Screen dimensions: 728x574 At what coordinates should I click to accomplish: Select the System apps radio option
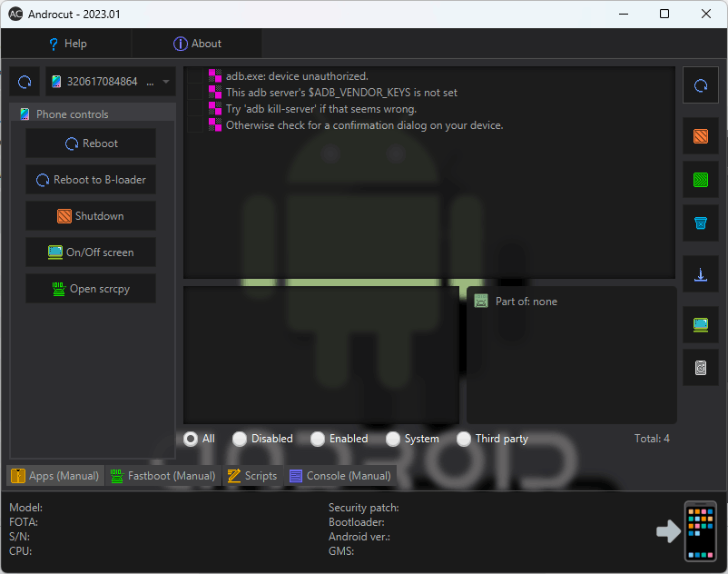point(393,439)
